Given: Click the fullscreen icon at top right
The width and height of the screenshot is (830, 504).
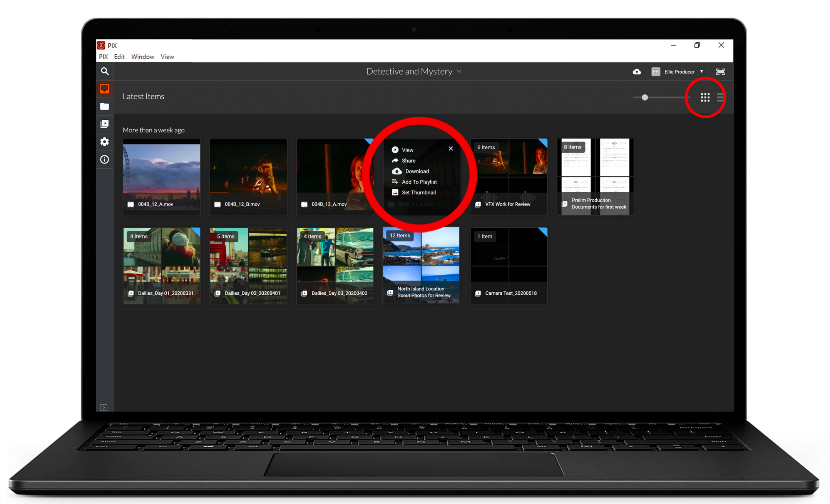Looking at the screenshot, I should click(720, 72).
